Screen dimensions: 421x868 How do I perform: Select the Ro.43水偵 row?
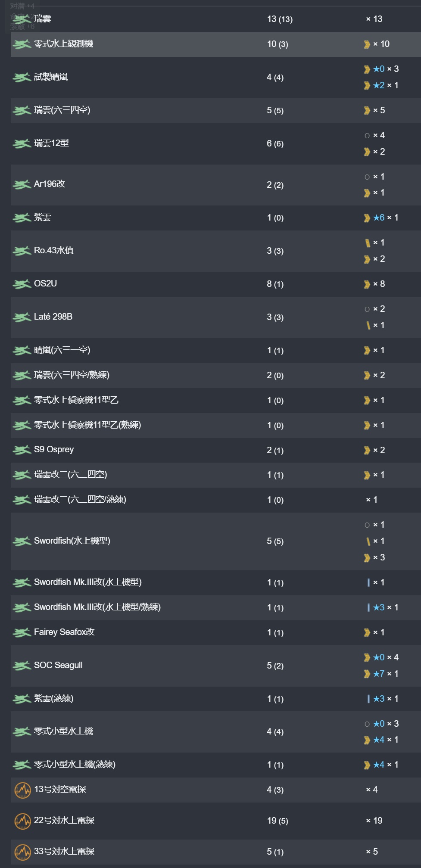tap(216, 251)
